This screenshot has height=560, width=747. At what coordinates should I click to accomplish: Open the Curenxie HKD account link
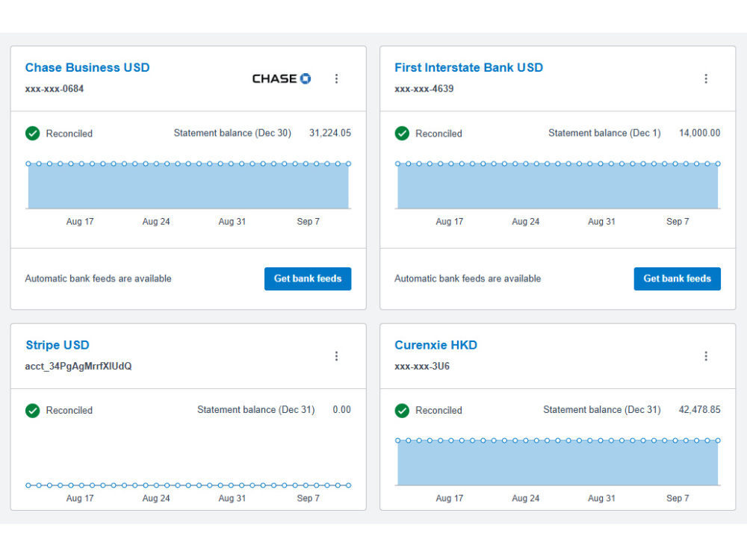[x=436, y=345]
